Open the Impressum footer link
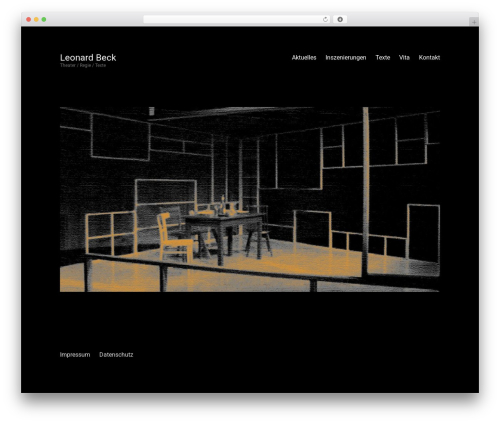The height and width of the screenshot is (423, 500). (x=75, y=355)
